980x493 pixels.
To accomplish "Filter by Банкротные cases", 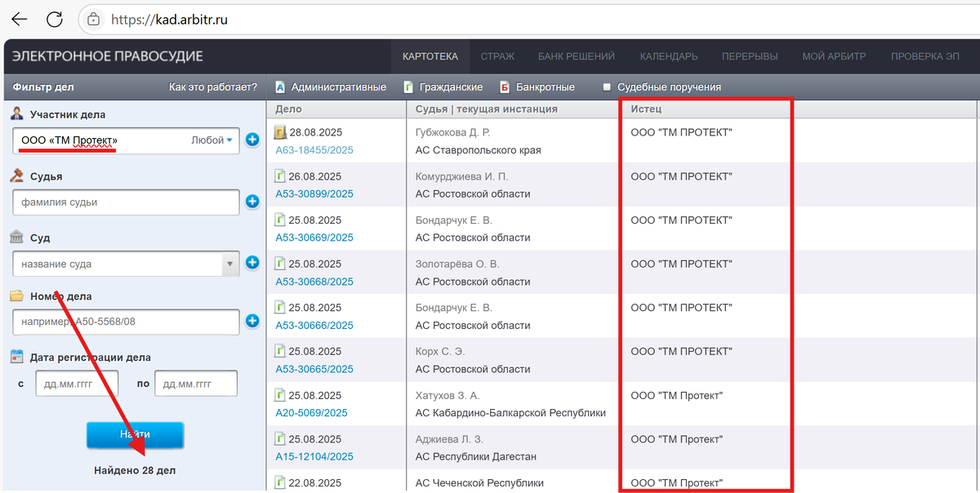I will click(x=537, y=87).
